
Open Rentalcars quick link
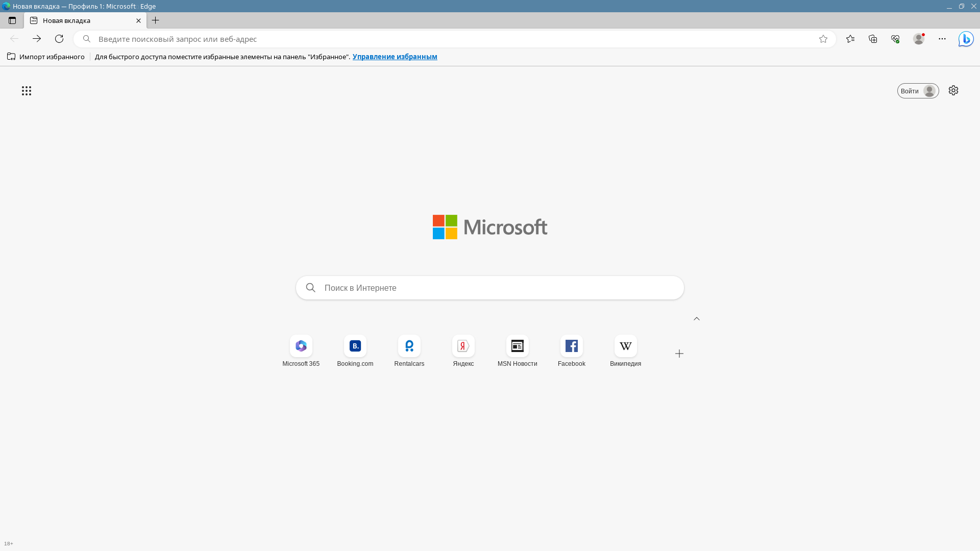pos(409,352)
